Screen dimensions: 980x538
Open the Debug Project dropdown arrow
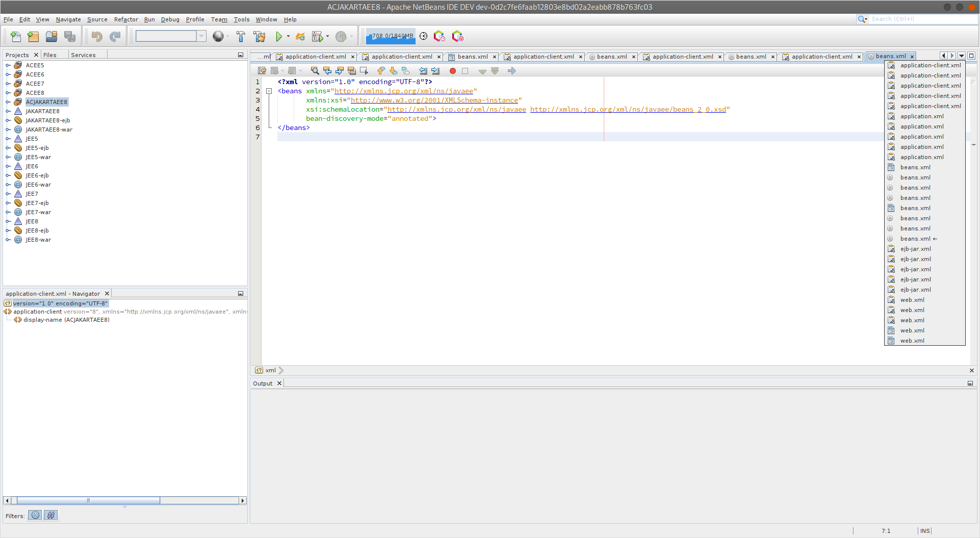click(x=327, y=36)
